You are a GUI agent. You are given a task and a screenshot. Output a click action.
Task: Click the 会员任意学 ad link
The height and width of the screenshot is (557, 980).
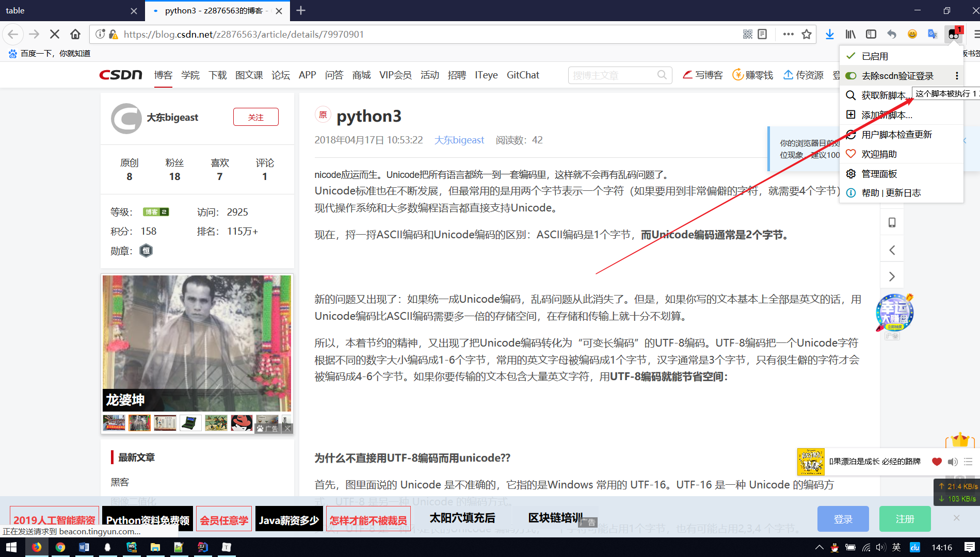tap(224, 520)
